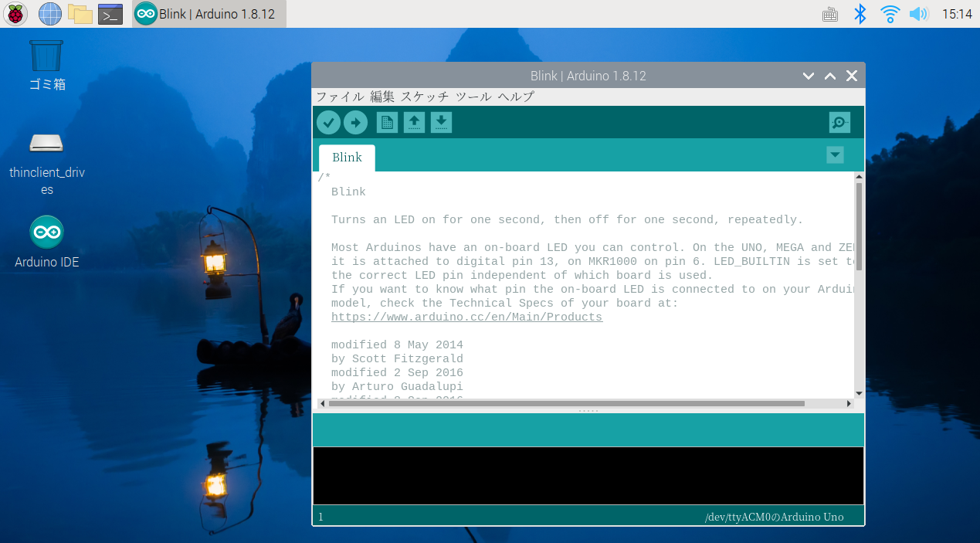Open the Wi-Fi network tray icon

pyautogui.click(x=890, y=14)
